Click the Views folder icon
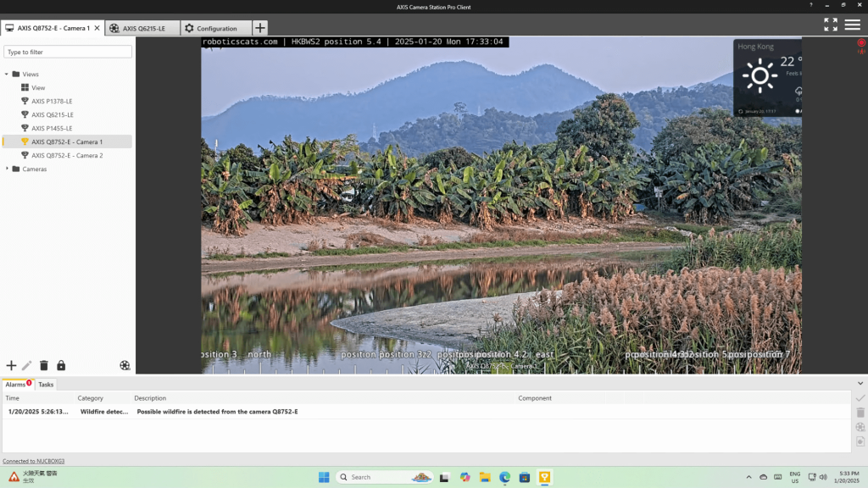The width and height of the screenshot is (868, 488). (x=16, y=75)
